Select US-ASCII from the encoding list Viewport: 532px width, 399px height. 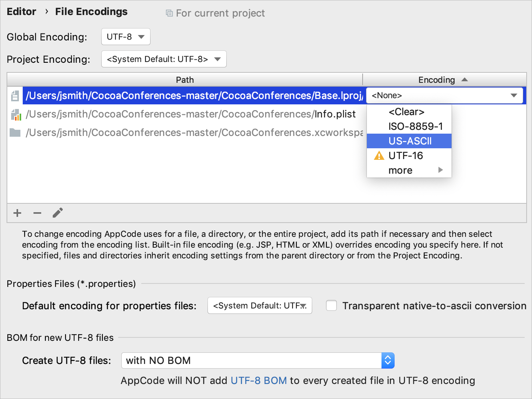click(409, 141)
